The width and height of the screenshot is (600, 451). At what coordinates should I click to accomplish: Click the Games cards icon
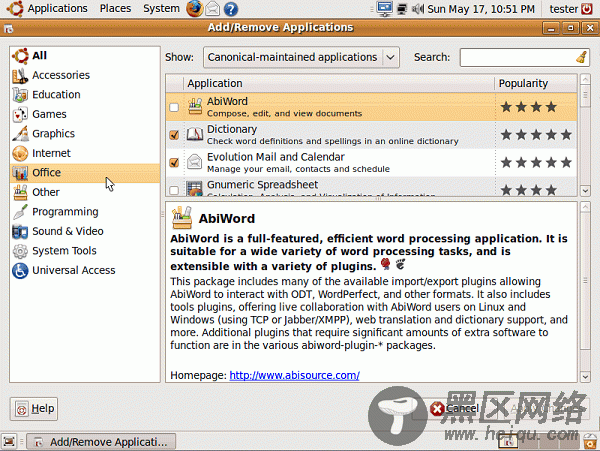[20, 114]
